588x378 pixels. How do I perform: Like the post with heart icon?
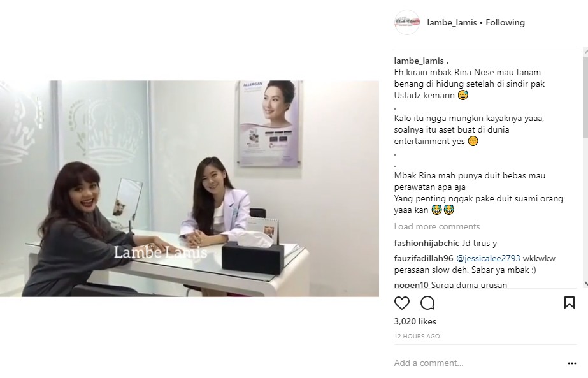(401, 303)
